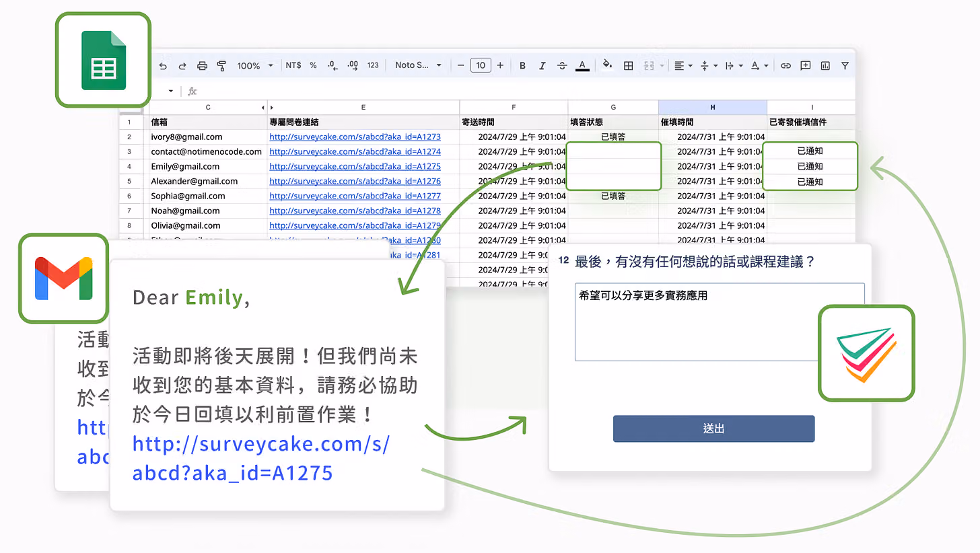Select cell Sophia@gmail.com
This screenshot has height=553, width=980.
coord(208,196)
